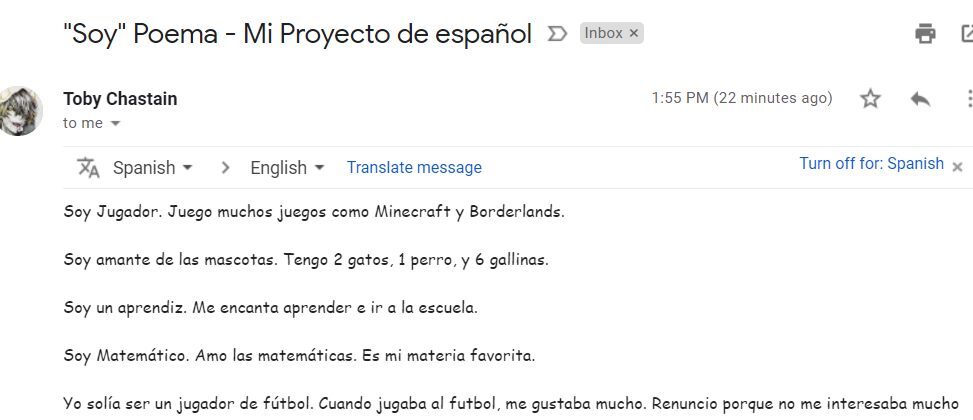Expand recipient details next to "to me"
The height and width of the screenshot is (420, 973).
point(115,123)
